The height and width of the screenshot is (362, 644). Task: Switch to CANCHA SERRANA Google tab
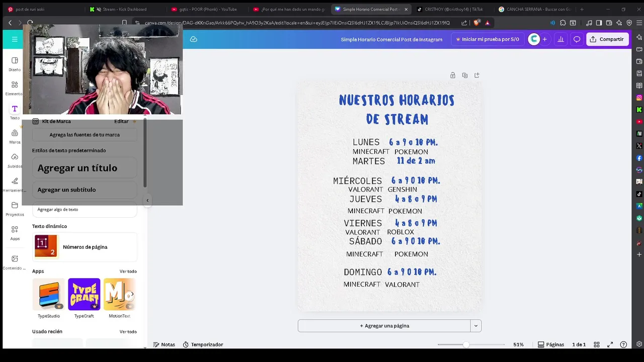tap(534, 9)
